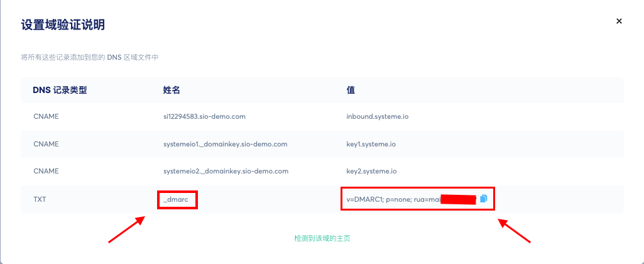The width and height of the screenshot is (644, 264).
Task: Select the value key2.systeme.io
Action: tap(372, 170)
